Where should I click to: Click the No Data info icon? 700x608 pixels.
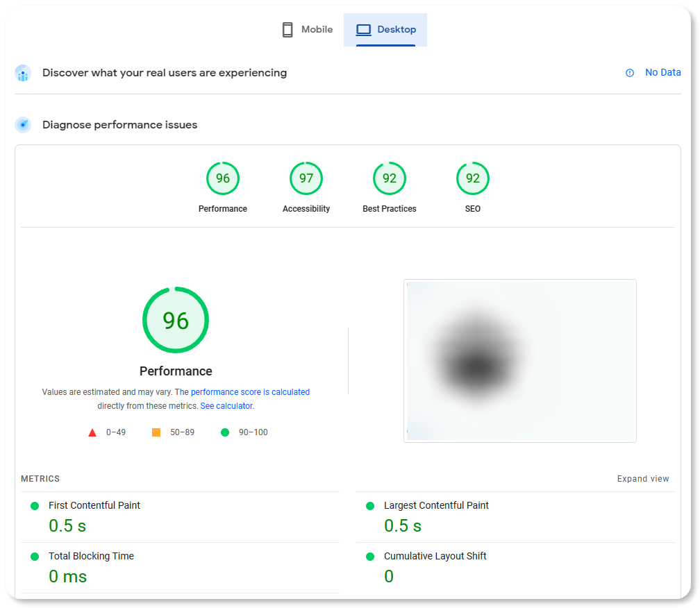pos(629,73)
